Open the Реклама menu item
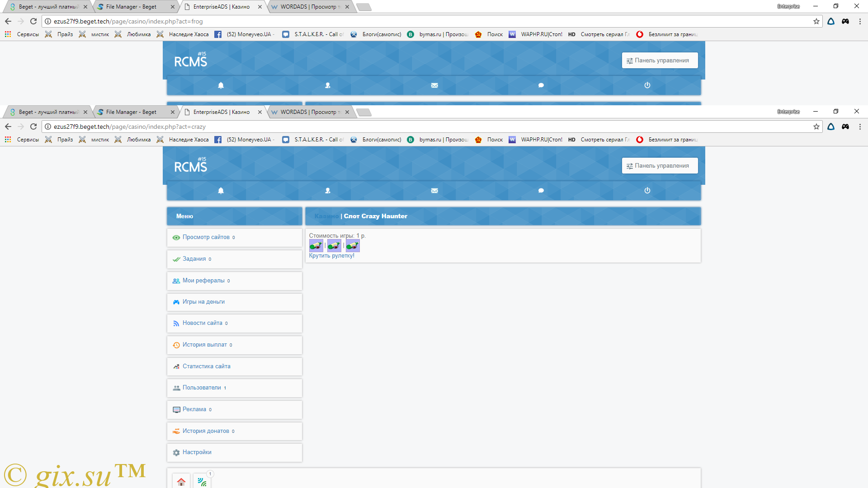868x488 pixels. pyautogui.click(x=234, y=410)
